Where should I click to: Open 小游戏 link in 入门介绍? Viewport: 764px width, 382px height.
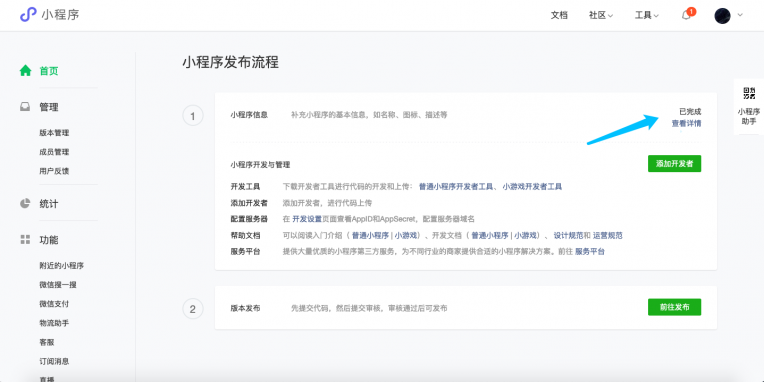coord(405,235)
